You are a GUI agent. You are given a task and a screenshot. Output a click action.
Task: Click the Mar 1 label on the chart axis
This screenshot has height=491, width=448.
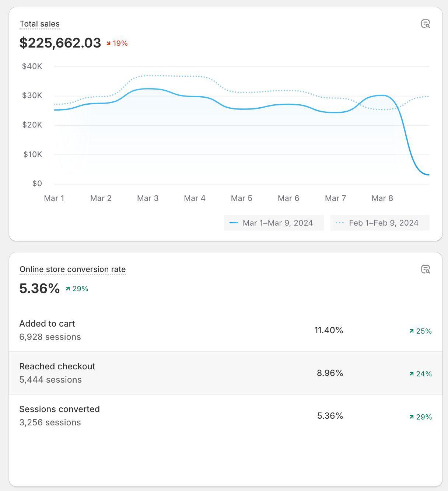click(x=54, y=198)
